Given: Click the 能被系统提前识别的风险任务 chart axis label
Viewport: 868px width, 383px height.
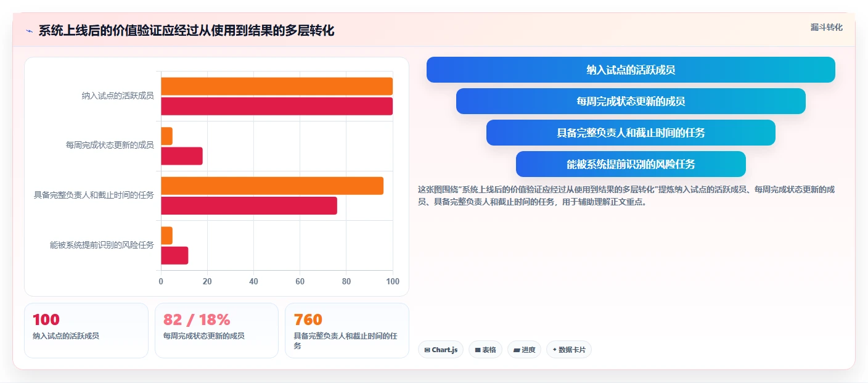Looking at the screenshot, I should pyautogui.click(x=102, y=245).
